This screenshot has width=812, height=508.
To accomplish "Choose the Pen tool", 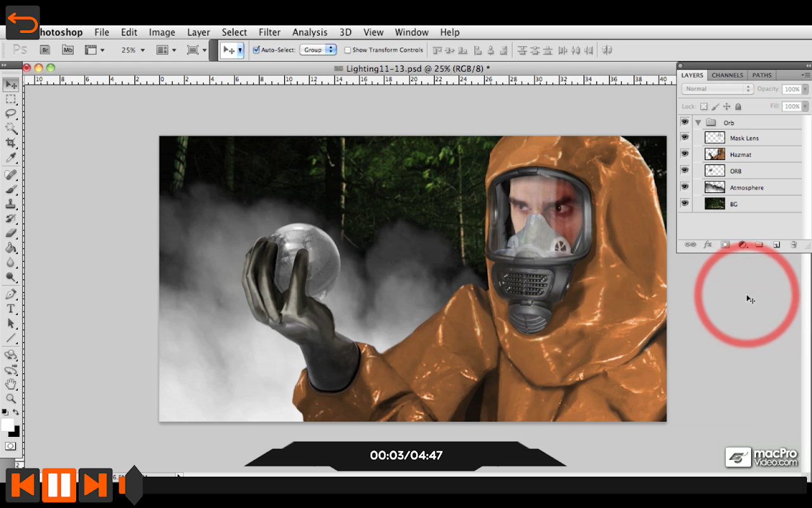I will point(11,294).
